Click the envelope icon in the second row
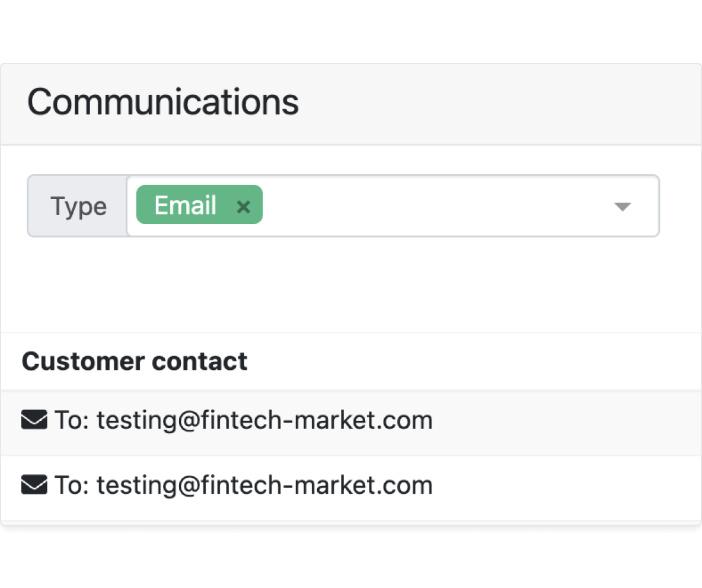This screenshot has width=702, height=588. pos(34,485)
